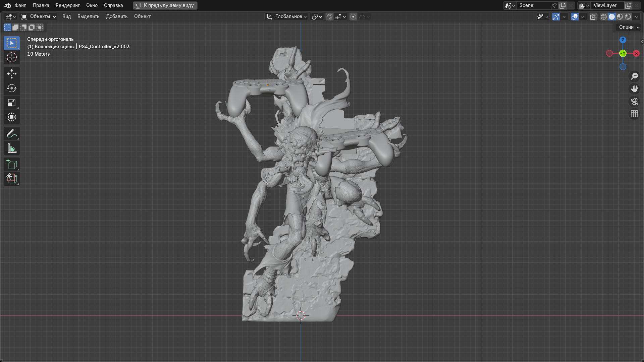Select the Move tool
Viewport: 644px width, 362px height.
pyautogui.click(x=12, y=74)
